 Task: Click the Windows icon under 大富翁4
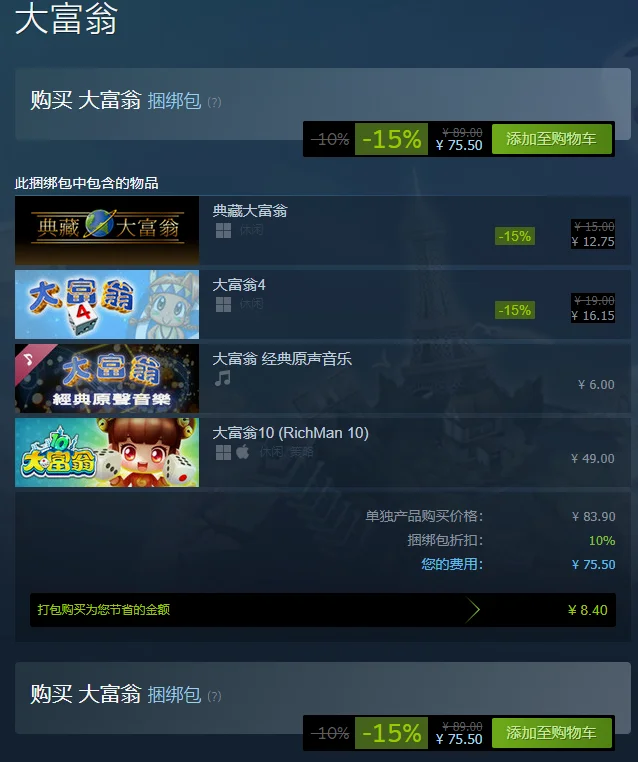click(x=223, y=304)
